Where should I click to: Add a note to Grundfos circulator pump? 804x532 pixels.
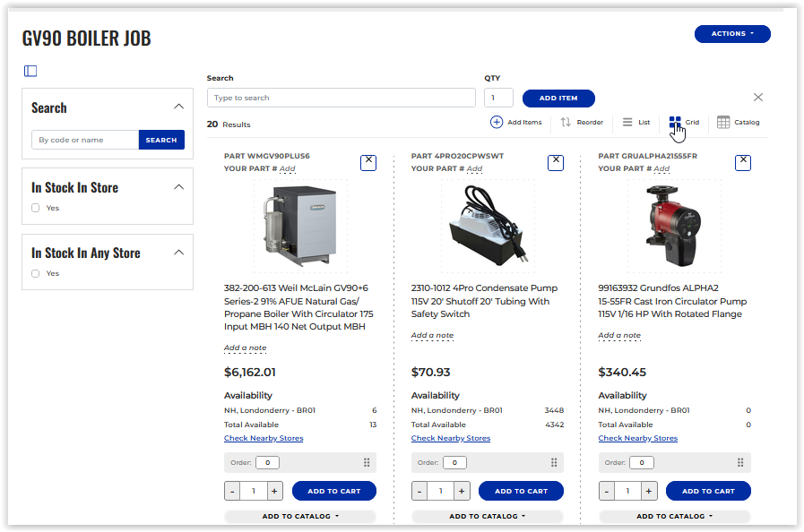619,335
